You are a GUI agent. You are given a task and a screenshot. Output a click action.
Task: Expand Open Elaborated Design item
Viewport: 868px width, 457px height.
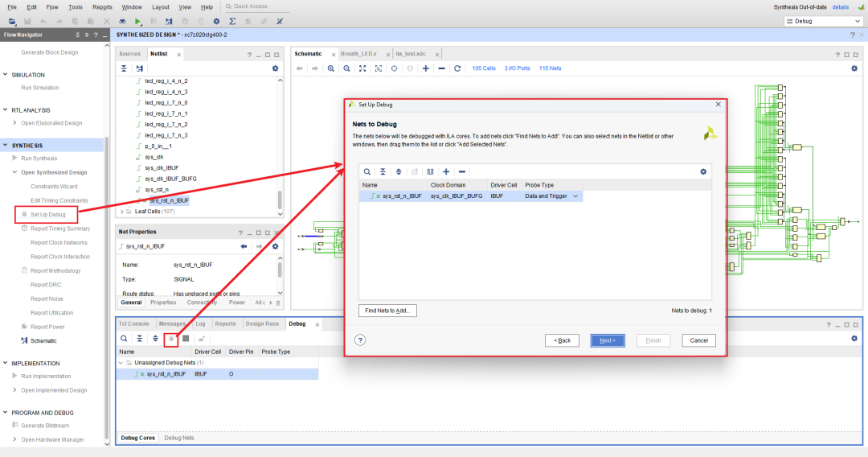pos(15,123)
